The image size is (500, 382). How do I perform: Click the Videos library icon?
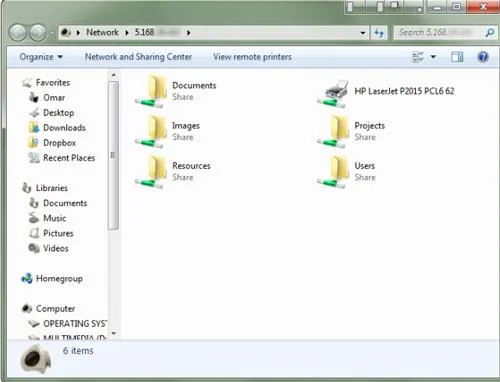coord(34,248)
